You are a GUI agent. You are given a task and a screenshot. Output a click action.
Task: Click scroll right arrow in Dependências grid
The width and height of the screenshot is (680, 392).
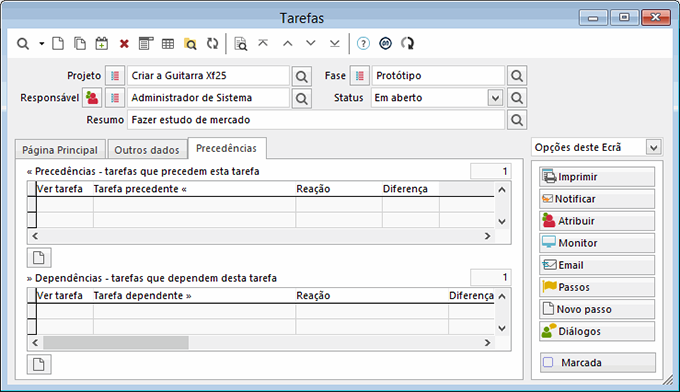point(487,343)
